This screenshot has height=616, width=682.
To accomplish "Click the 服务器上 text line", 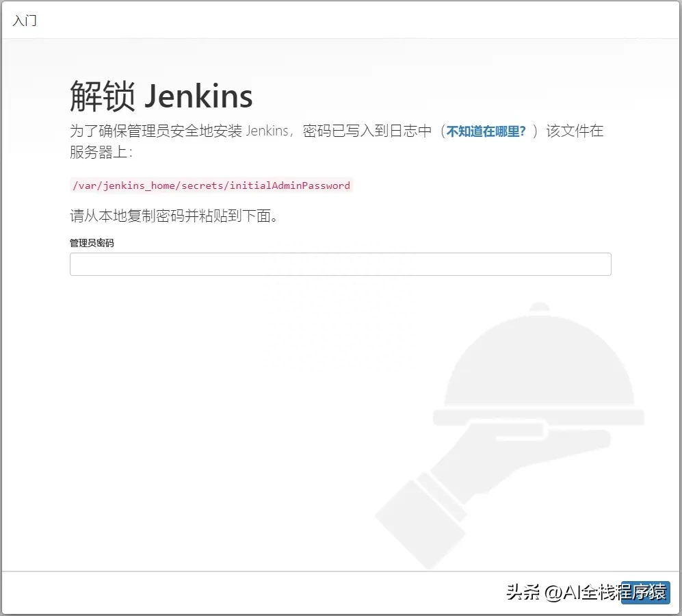I will 101,153.
